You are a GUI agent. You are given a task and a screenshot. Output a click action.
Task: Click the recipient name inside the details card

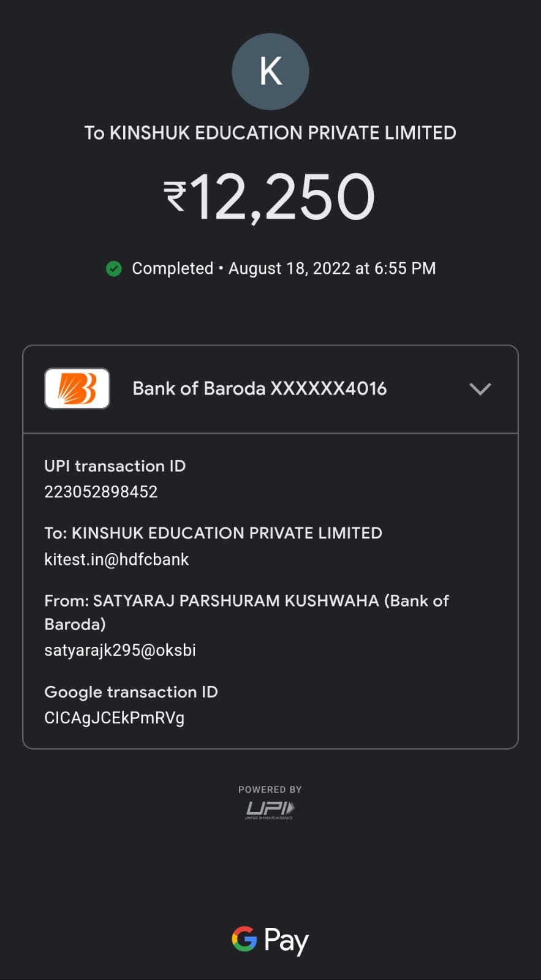point(213,533)
